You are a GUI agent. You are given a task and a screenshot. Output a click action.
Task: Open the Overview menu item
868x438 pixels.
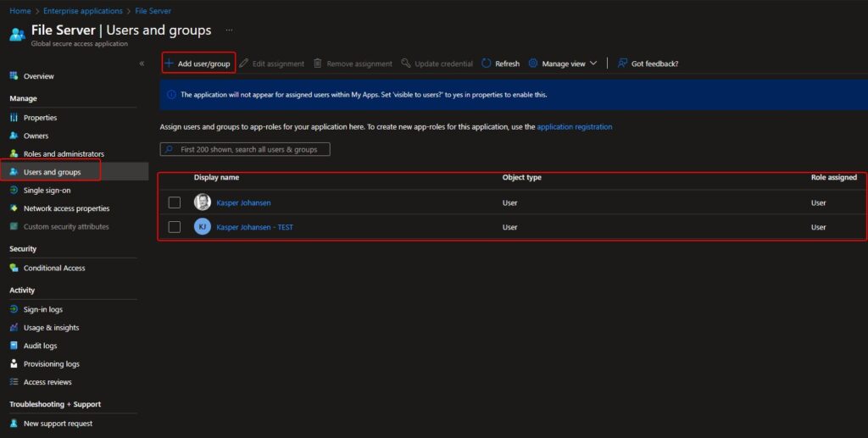click(39, 76)
